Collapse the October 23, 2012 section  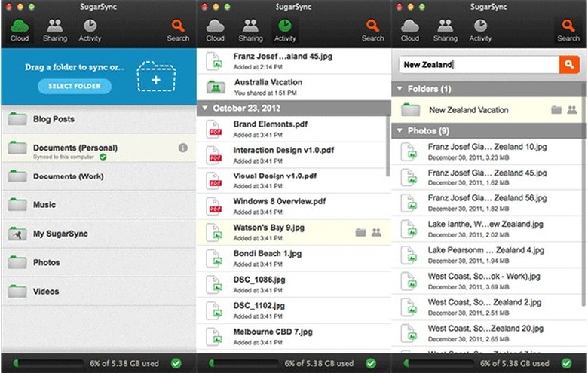pyautogui.click(x=205, y=108)
